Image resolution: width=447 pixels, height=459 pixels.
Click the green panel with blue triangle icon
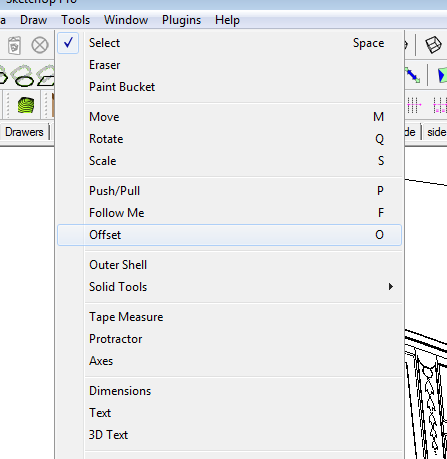[x=442, y=75]
